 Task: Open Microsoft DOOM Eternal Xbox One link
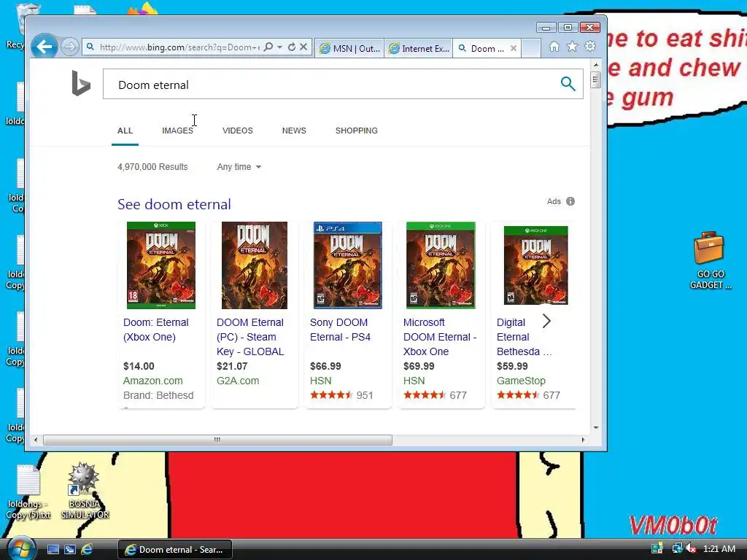click(440, 337)
